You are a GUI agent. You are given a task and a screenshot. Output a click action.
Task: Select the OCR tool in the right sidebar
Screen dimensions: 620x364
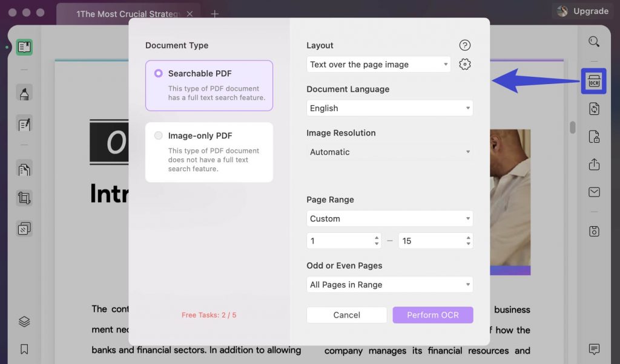coord(593,81)
